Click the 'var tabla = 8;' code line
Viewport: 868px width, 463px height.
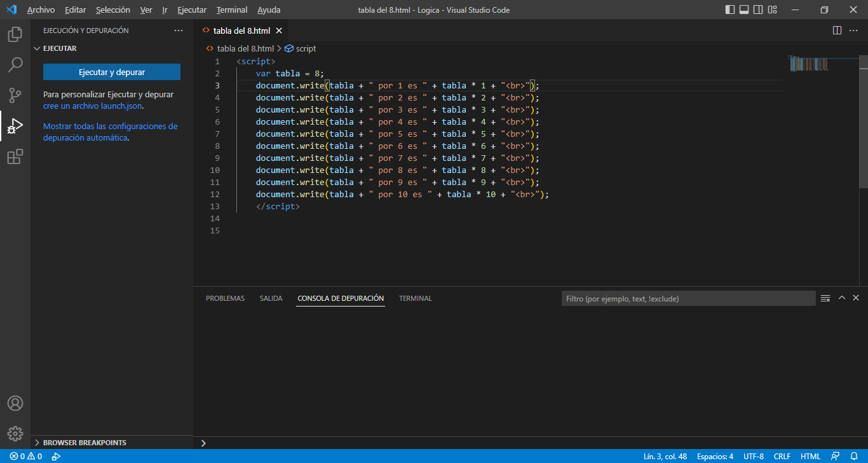(290, 74)
